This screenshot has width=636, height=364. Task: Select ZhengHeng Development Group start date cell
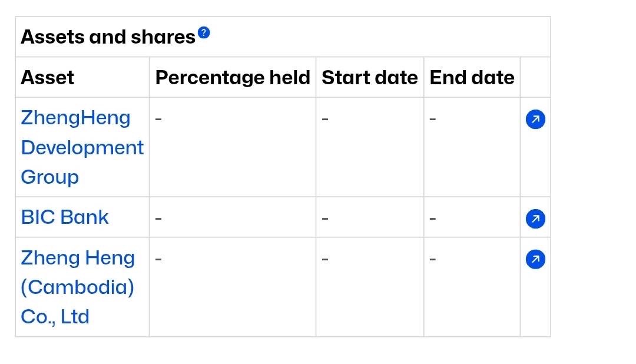(369, 147)
